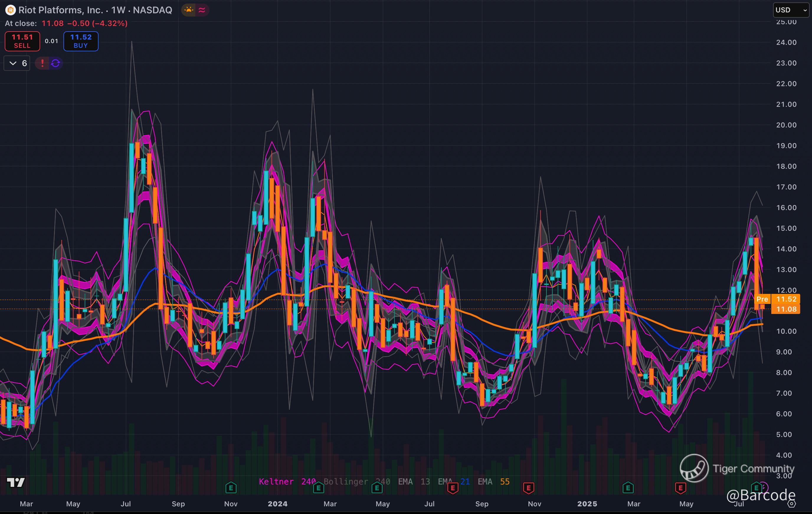Collapse the 6 indicators legend chevron
Image resolution: width=812 pixels, height=514 pixels.
tap(13, 63)
